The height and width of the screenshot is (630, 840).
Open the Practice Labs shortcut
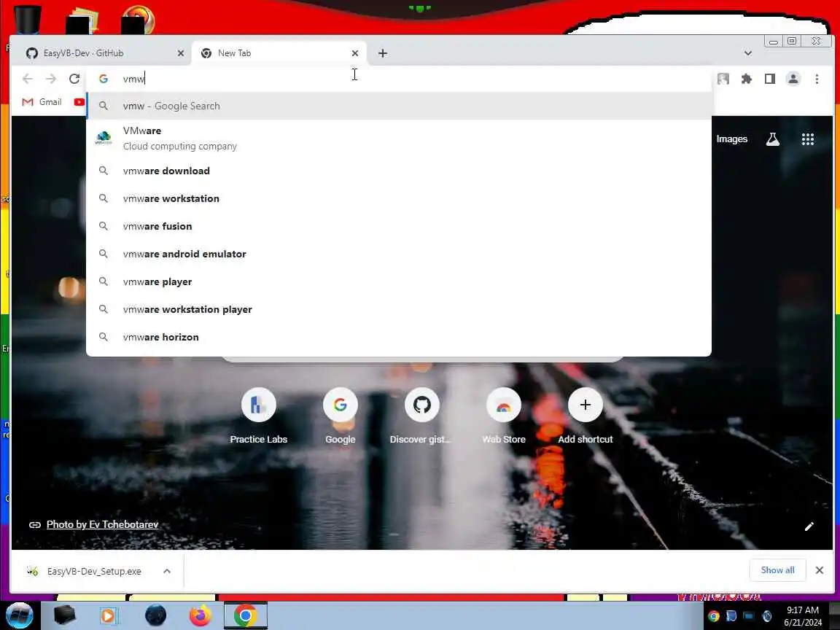pos(259,416)
